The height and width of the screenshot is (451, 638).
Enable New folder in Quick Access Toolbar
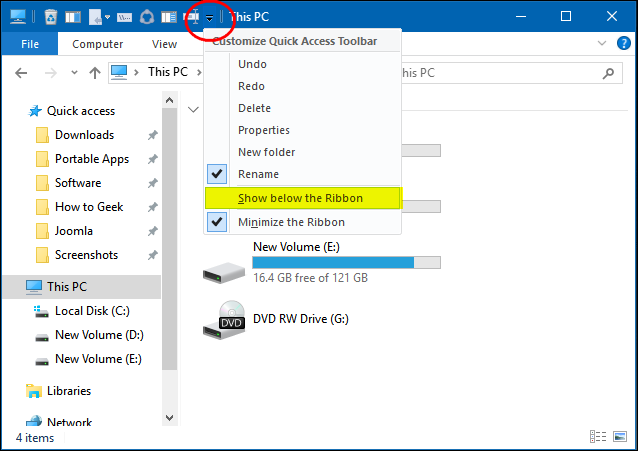tap(266, 152)
